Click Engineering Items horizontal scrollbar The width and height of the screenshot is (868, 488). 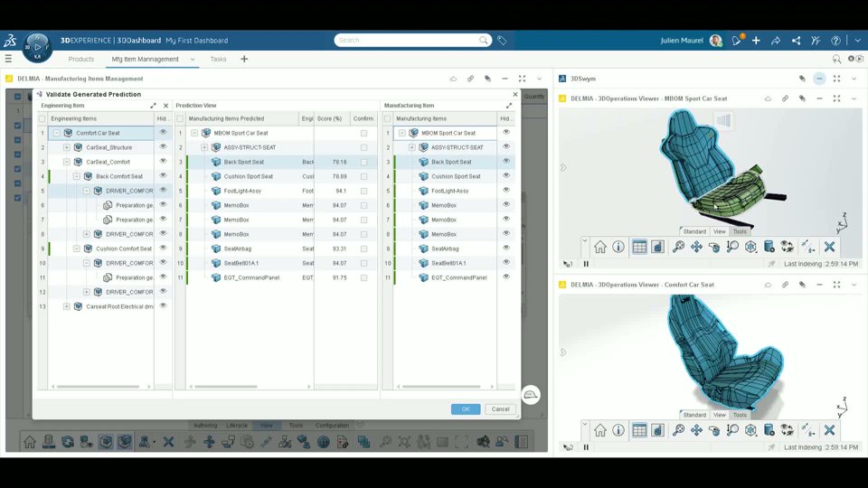click(98, 387)
